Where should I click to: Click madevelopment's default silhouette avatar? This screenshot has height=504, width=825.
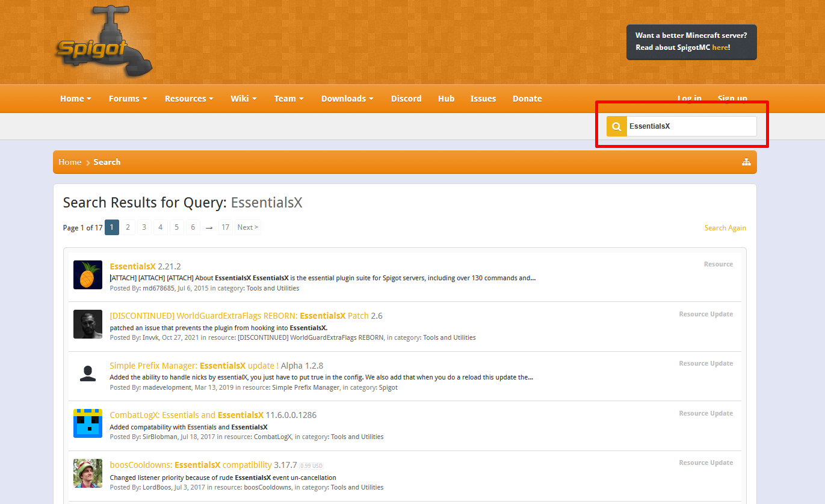[88, 374]
